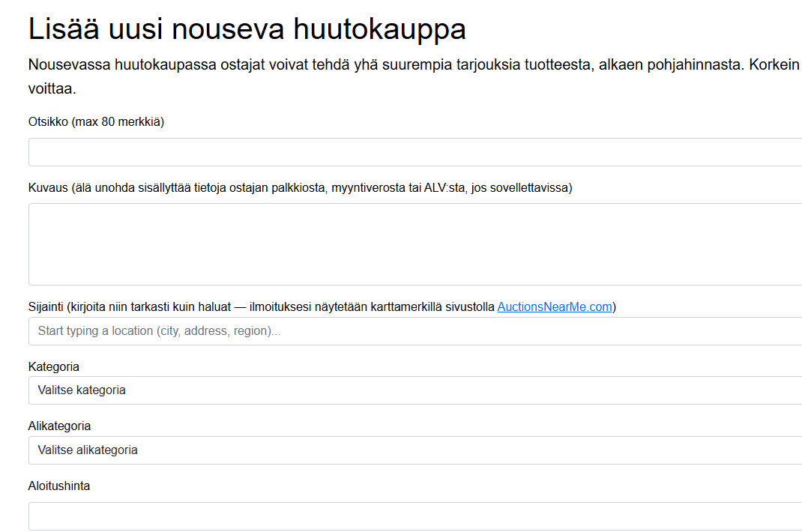The width and height of the screenshot is (802, 532).
Task: Click the Kategoria field label
Action: 52,366
